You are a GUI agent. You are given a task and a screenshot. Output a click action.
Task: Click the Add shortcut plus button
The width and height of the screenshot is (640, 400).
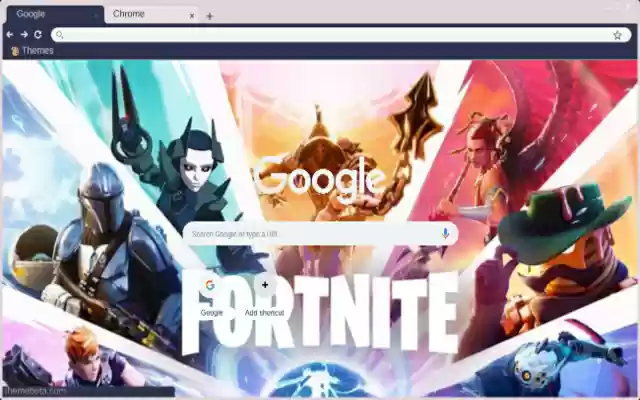265,285
